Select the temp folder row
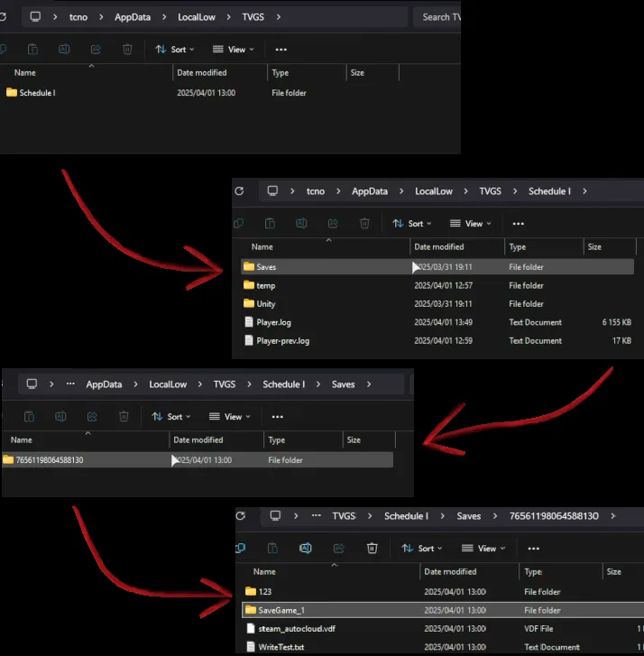This screenshot has width=644, height=656. (265, 286)
